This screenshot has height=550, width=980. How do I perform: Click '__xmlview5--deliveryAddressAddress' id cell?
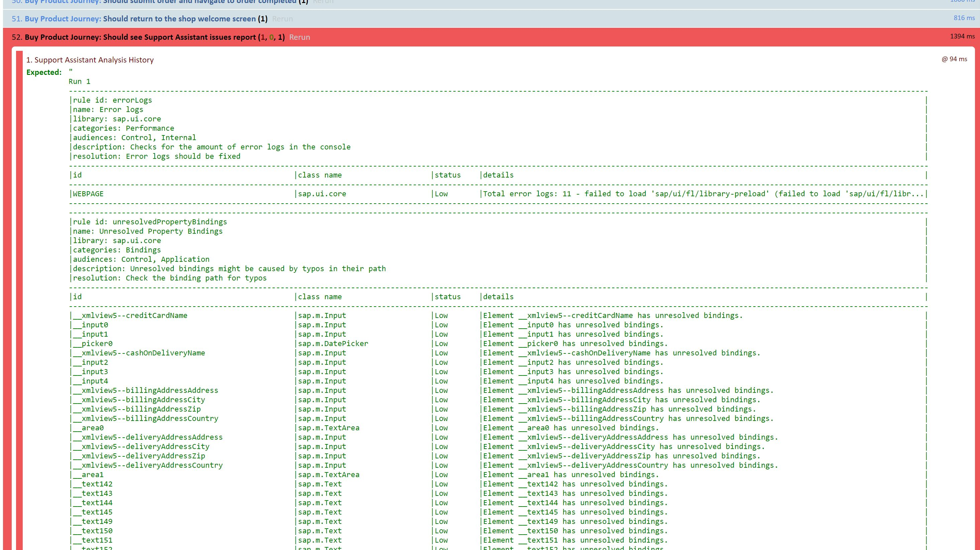[x=148, y=437]
